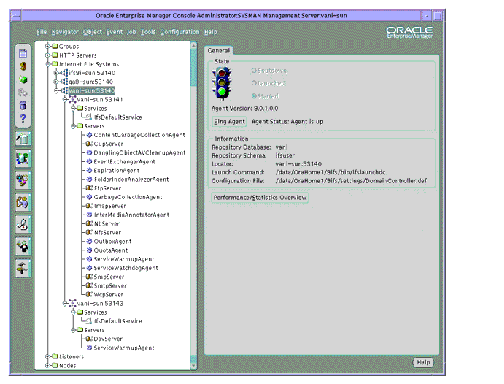Open Performance/Statistics Overview
Screen dimensions: 504x384
tap(260, 197)
